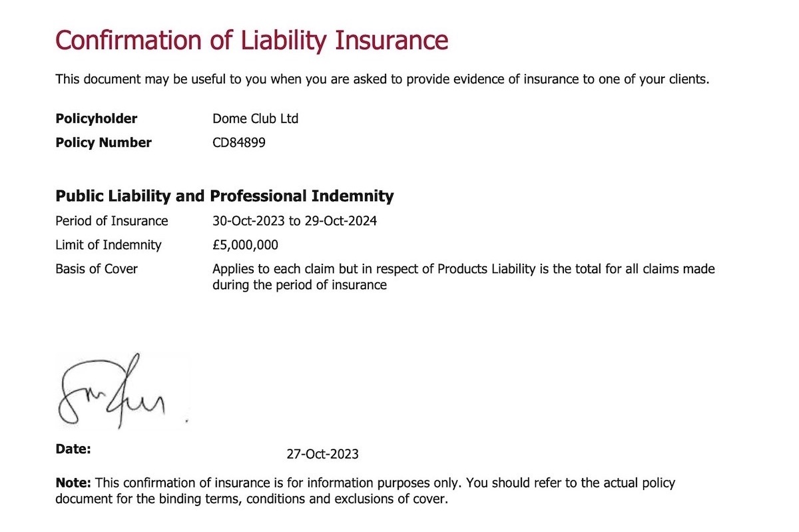This screenshot has width=799, height=532.
Task: Click the "Limit of Indemnity" label
Action: tap(109, 245)
